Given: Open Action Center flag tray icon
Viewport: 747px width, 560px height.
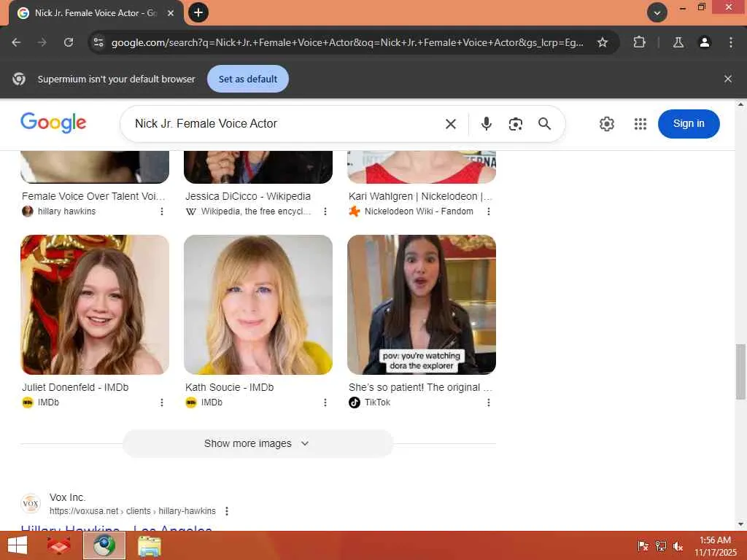Looking at the screenshot, I should 643,545.
